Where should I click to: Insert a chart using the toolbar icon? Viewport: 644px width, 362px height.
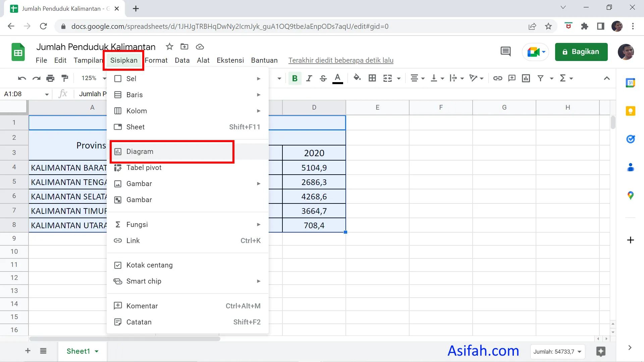click(x=526, y=78)
